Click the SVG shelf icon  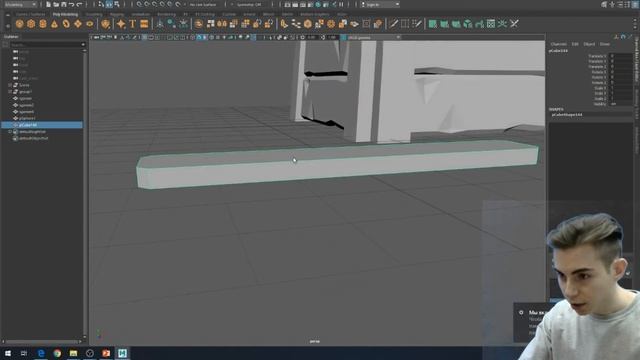pos(144,24)
